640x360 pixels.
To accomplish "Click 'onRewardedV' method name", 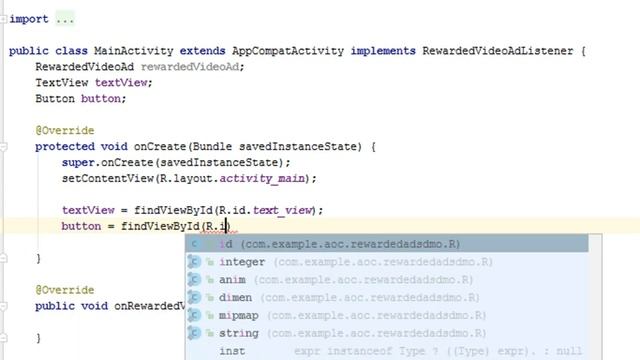I will tap(150, 306).
